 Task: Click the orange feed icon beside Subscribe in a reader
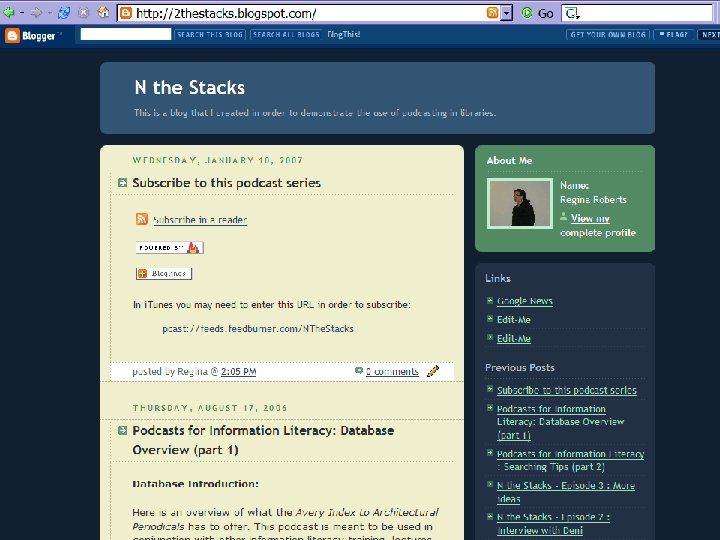point(142,219)
